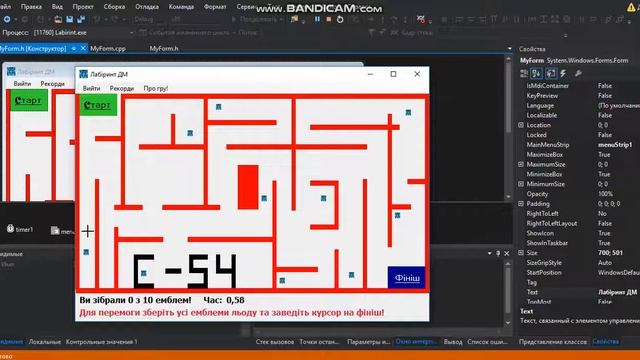
Task: Open the Проект menu
Action: [x=83, y=7]
